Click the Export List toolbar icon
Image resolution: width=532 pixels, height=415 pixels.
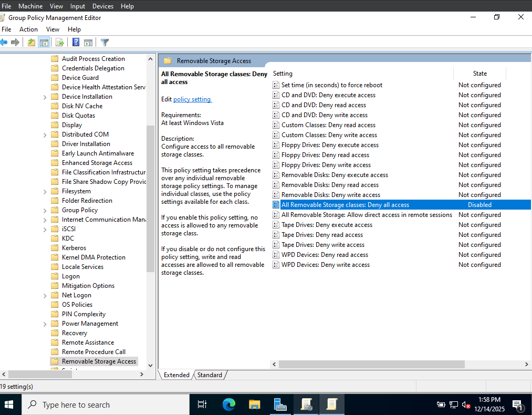point(60,43)
